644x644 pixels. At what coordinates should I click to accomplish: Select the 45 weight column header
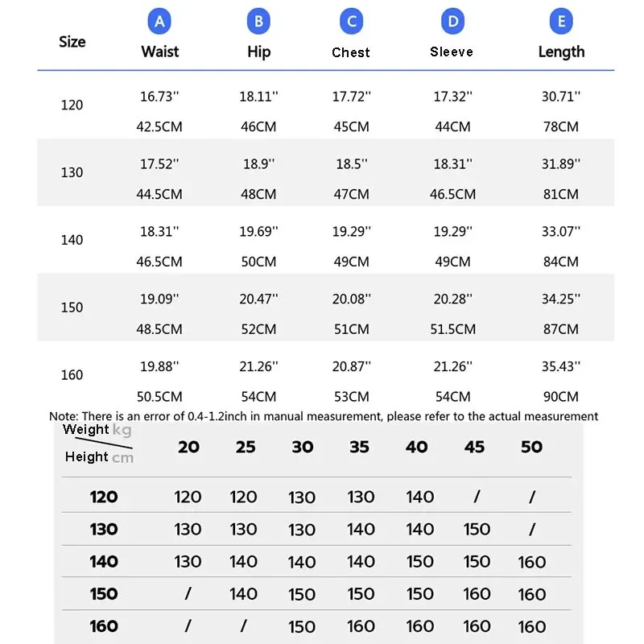click(x=474, y=447)
